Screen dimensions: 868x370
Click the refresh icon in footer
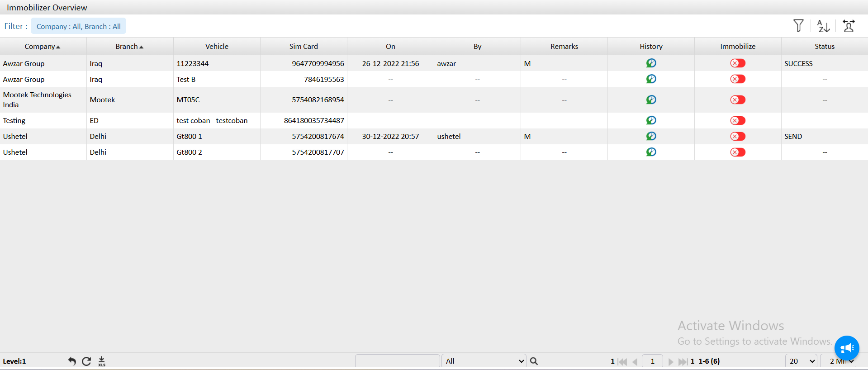(x=86, y=361)
